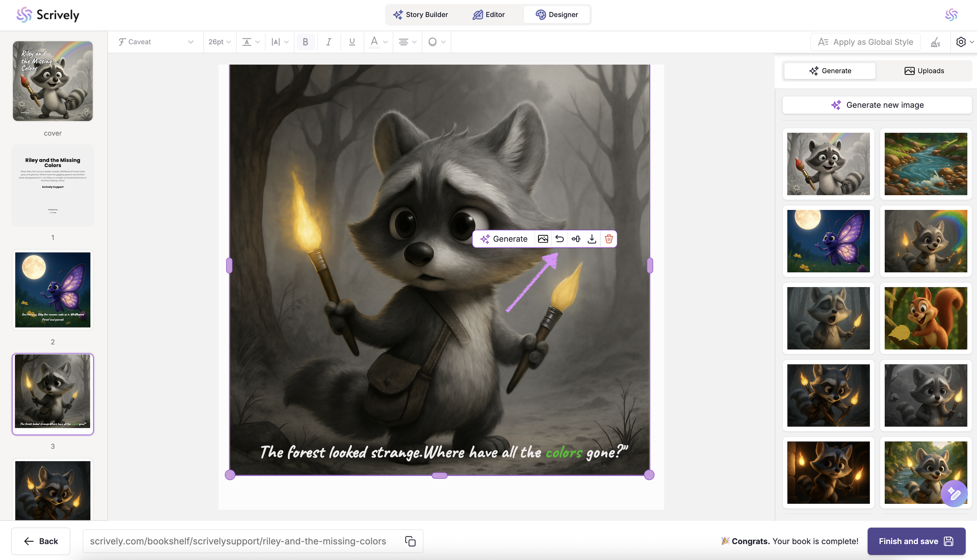Click the clear formatting brush icon
Screen dimensions: 977x560
pyautogui.click(x=935, y=42)
